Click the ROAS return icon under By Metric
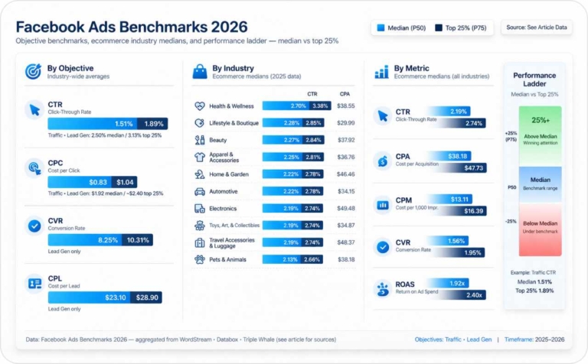 click(383, 289)
